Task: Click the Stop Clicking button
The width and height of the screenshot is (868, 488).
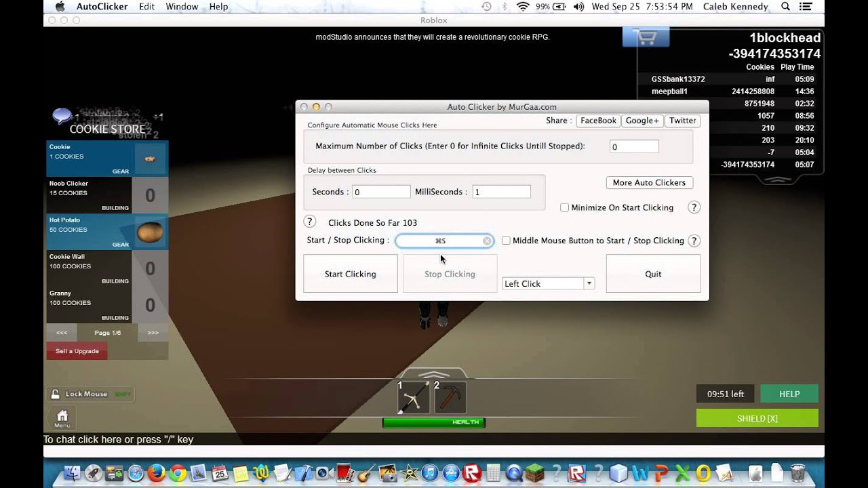Action: tap(450, 274)
